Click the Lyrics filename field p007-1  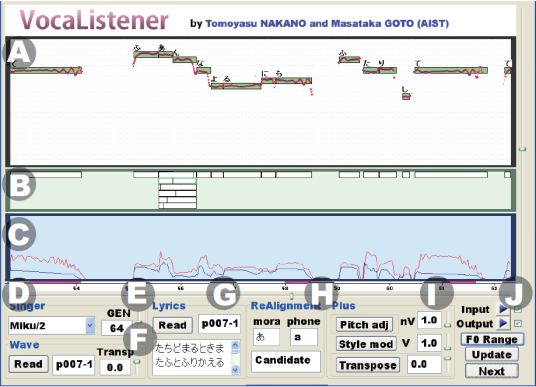220,324
